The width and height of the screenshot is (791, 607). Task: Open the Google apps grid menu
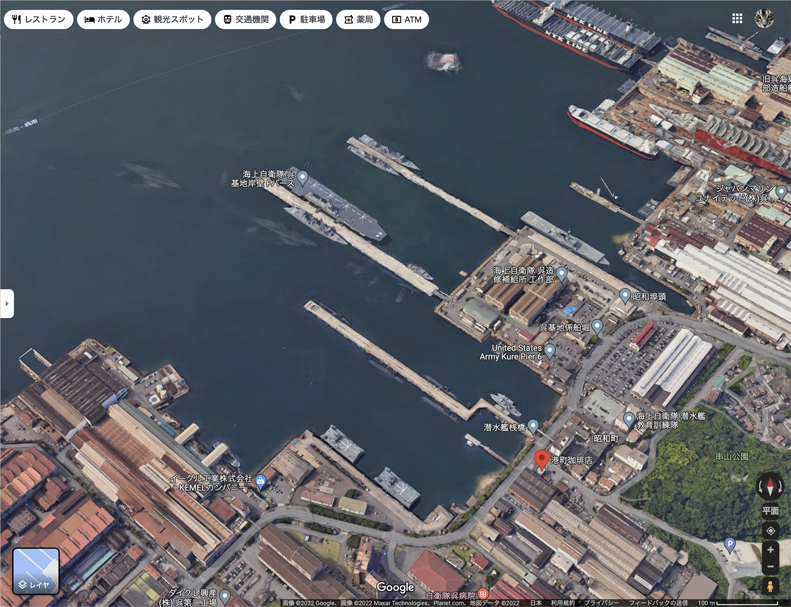pos(737,19)
